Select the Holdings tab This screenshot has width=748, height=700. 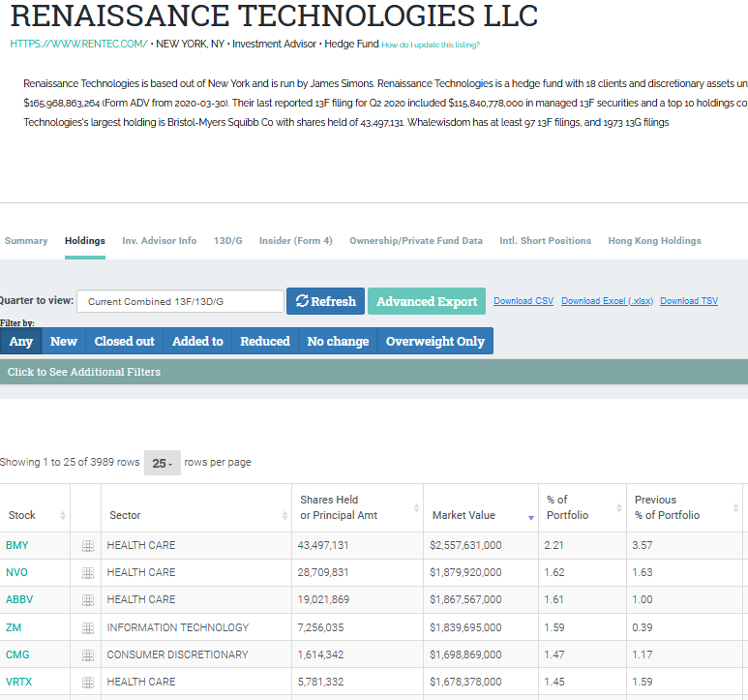pyautogui.click(x=85, y=241)
